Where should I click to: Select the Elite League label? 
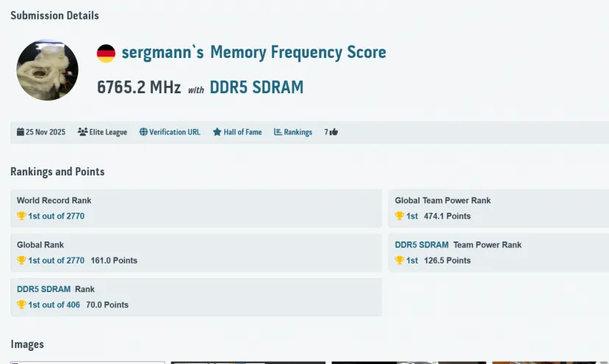click(109, 132)
